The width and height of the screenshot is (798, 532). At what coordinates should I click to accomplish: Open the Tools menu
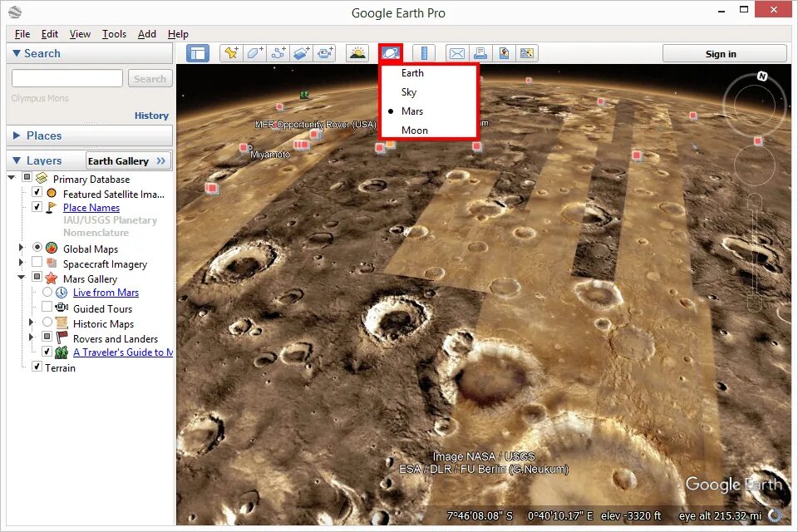point(114,33)
